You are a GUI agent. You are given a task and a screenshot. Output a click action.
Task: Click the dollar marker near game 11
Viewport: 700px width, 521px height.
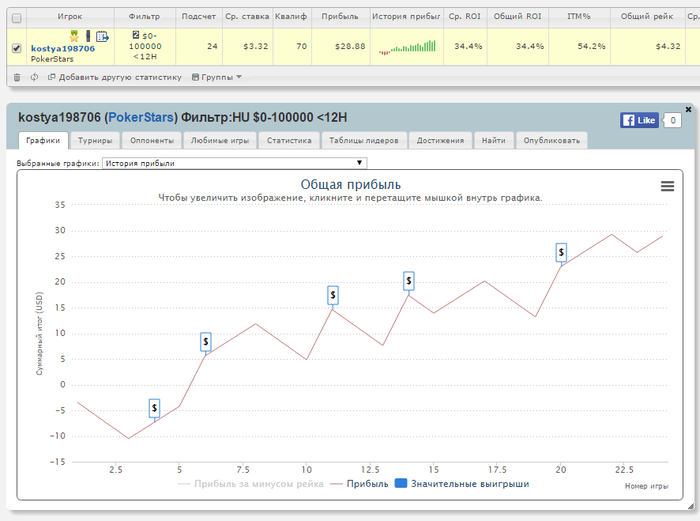tap(334, 295)
